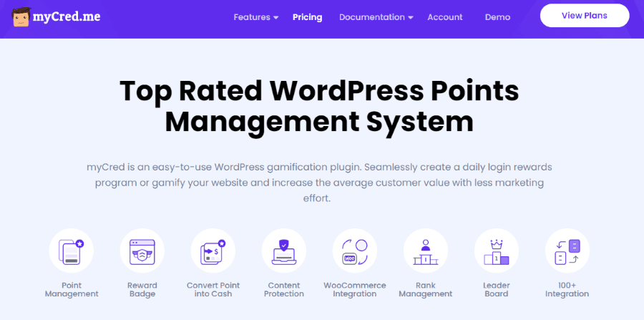The height and width of the screenshot is (320, 644).
Task: Click the View Plans button
Action: (585, 16)
